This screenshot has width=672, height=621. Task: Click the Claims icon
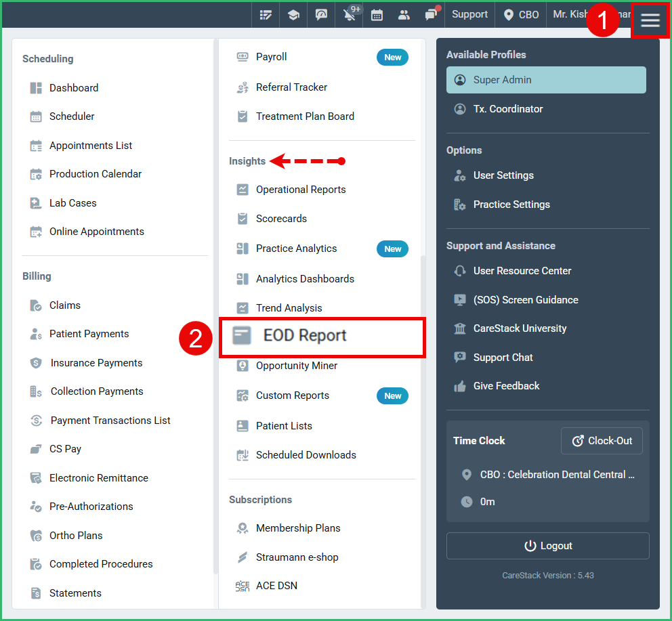point(36,305)
